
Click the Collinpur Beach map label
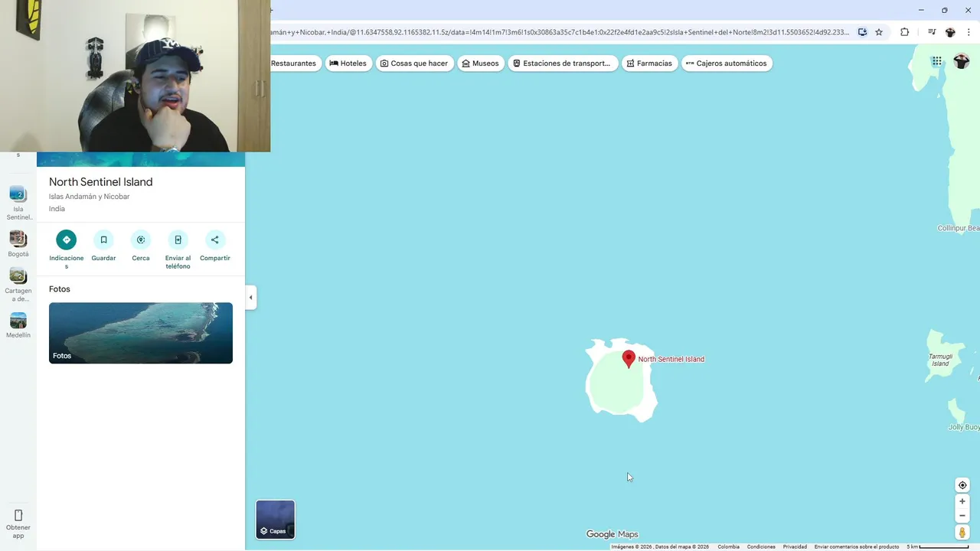coord(959,228)
